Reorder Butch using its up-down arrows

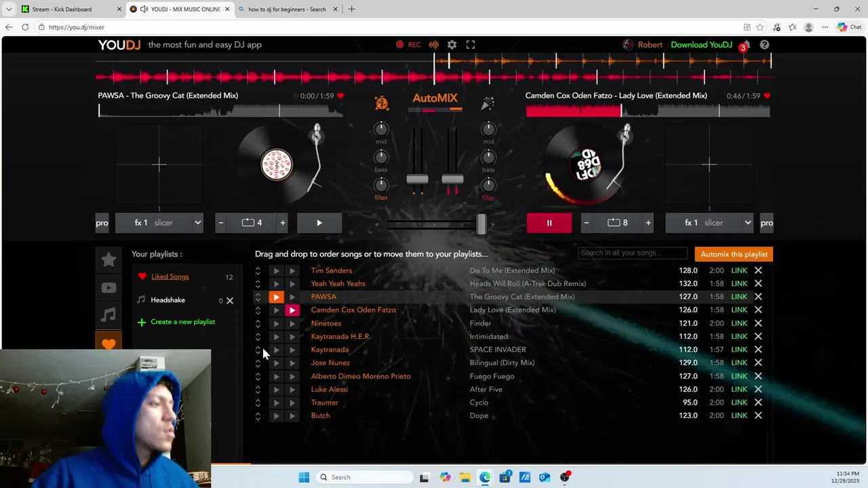point(258,416)
